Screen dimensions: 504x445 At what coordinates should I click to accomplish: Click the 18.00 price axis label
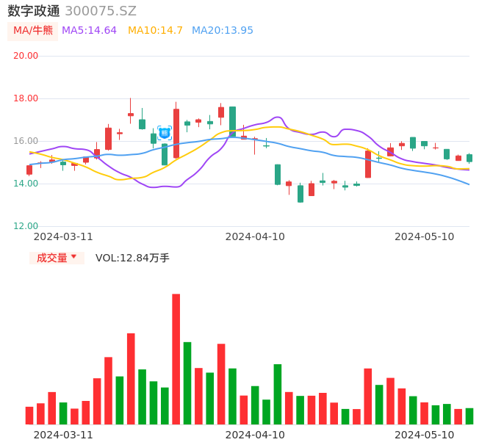pos(26,98)
